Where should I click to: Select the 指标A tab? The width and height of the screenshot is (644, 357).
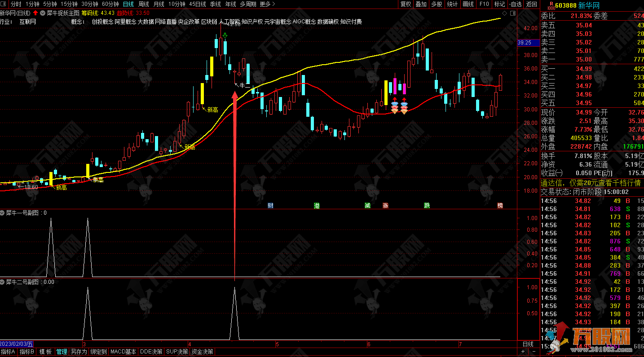(8, 352)
